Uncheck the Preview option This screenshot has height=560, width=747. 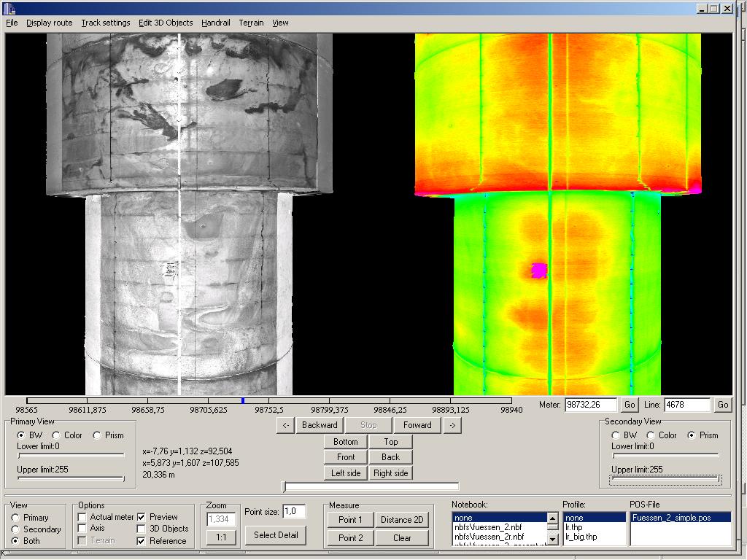(x=142, y=517)
